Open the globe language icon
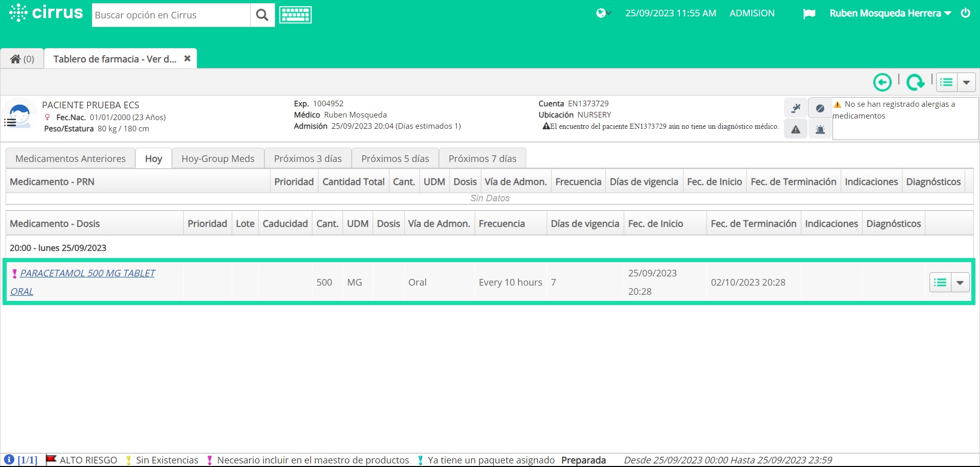This screenshot has height=467, width=980. (x=603, y=13)
